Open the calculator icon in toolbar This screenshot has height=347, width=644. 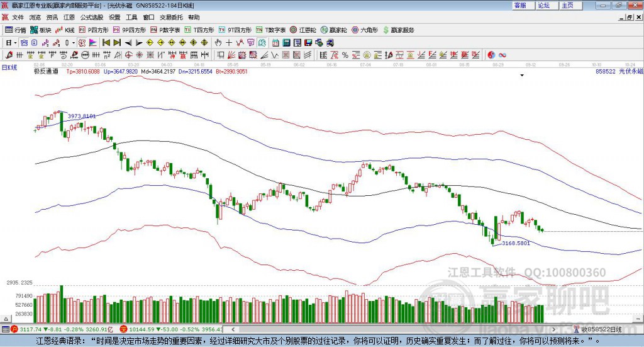click(x=286, y=43)
